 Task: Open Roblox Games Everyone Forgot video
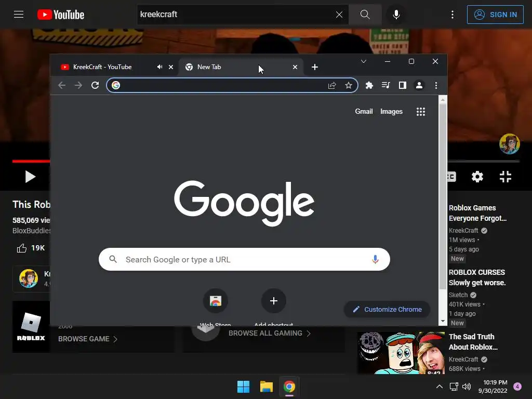478,212
